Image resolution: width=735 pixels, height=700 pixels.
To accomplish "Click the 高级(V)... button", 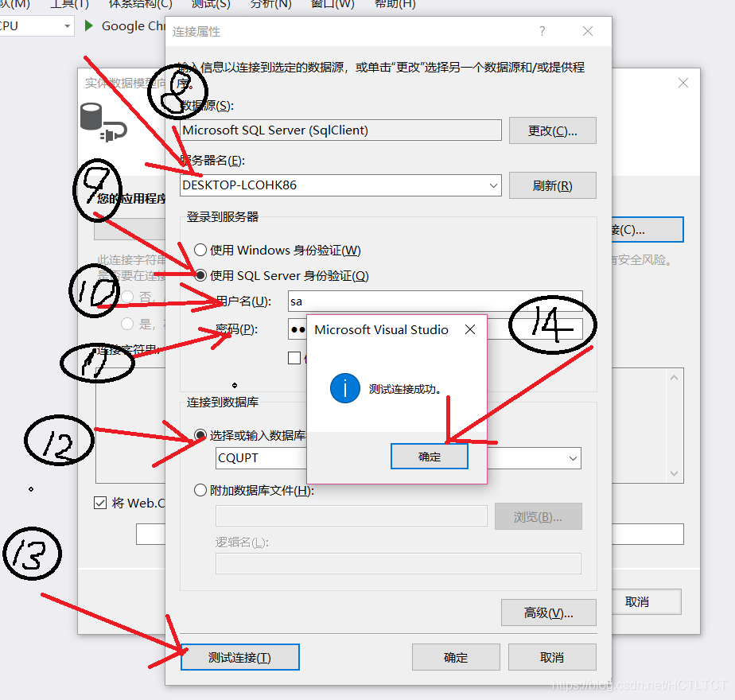I will click(548, 612).
